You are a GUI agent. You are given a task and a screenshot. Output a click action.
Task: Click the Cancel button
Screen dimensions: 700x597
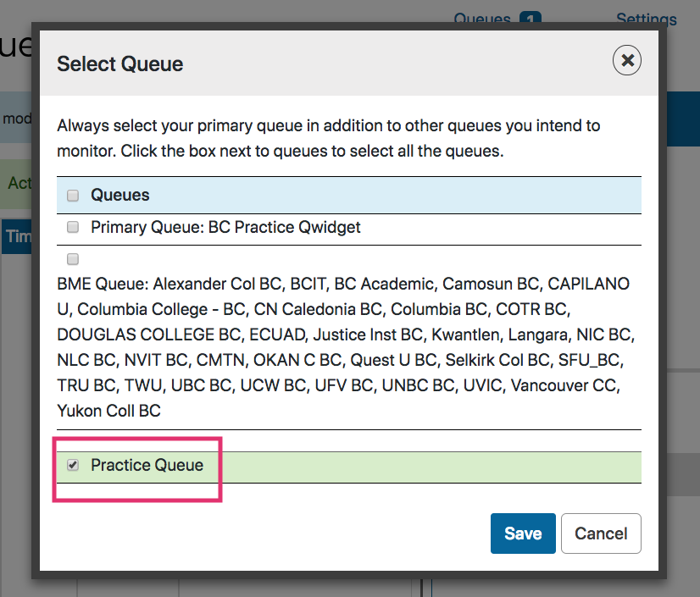pos(601,533)
